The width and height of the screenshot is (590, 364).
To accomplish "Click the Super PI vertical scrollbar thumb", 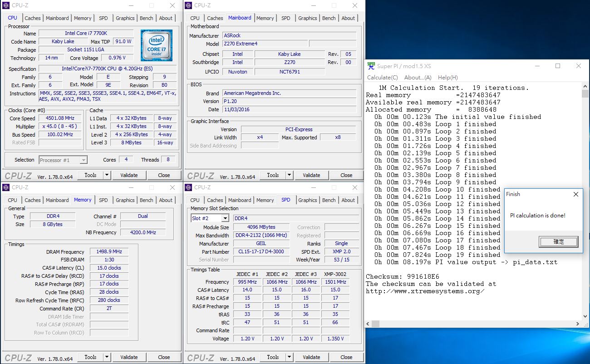I will 585,94.
